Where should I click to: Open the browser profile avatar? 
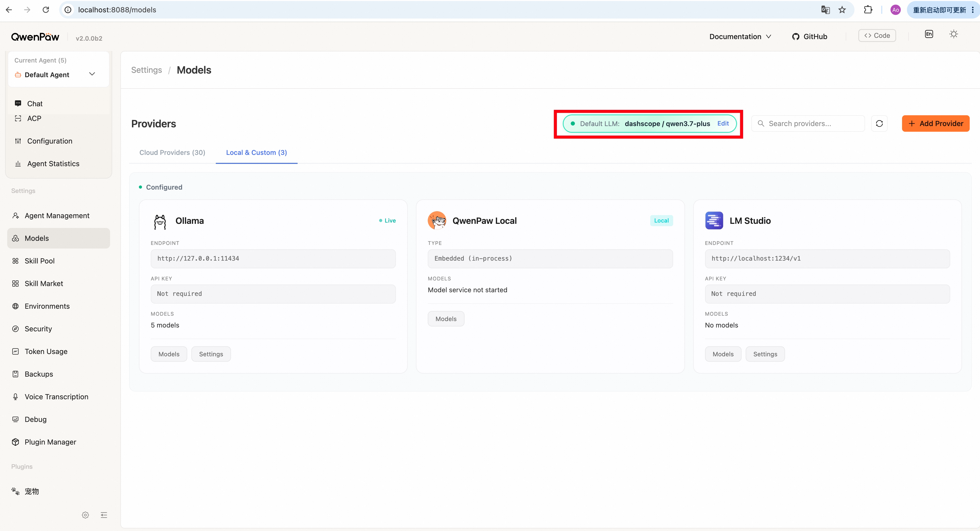click(x=896, y=10)
